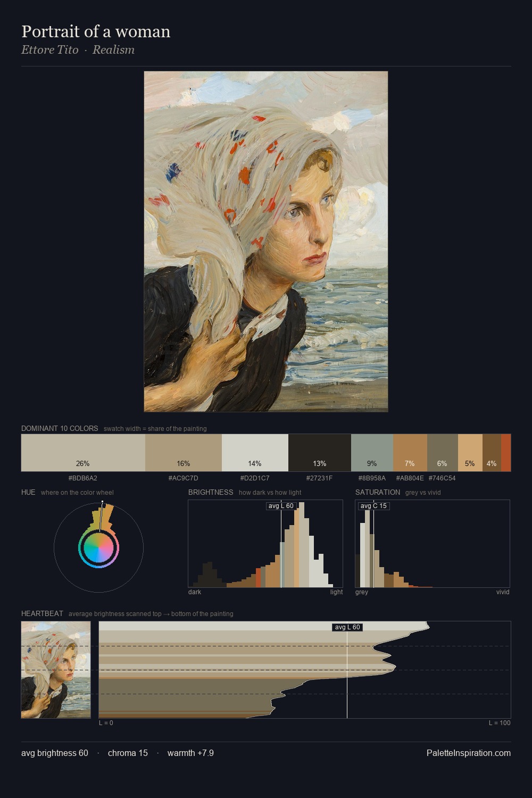Click the 26% swatch #BDB6A2
The image size is (532, 798).
click(83, 453)
